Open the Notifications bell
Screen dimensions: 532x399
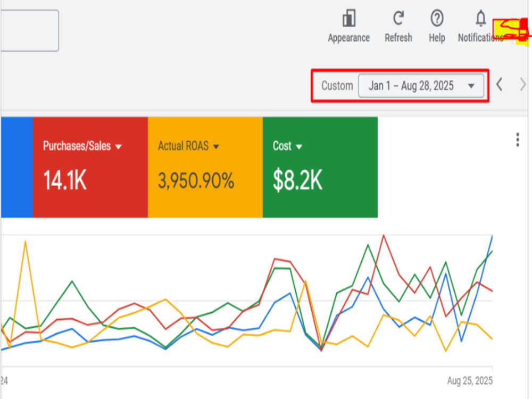[480, 18]
